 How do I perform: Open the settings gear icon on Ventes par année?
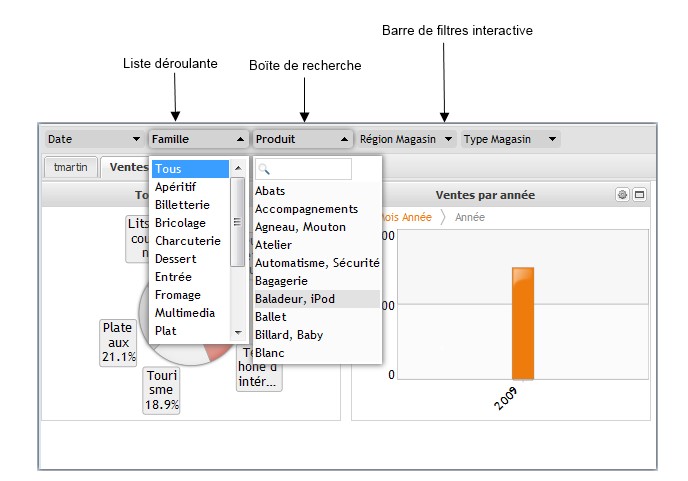622,194
